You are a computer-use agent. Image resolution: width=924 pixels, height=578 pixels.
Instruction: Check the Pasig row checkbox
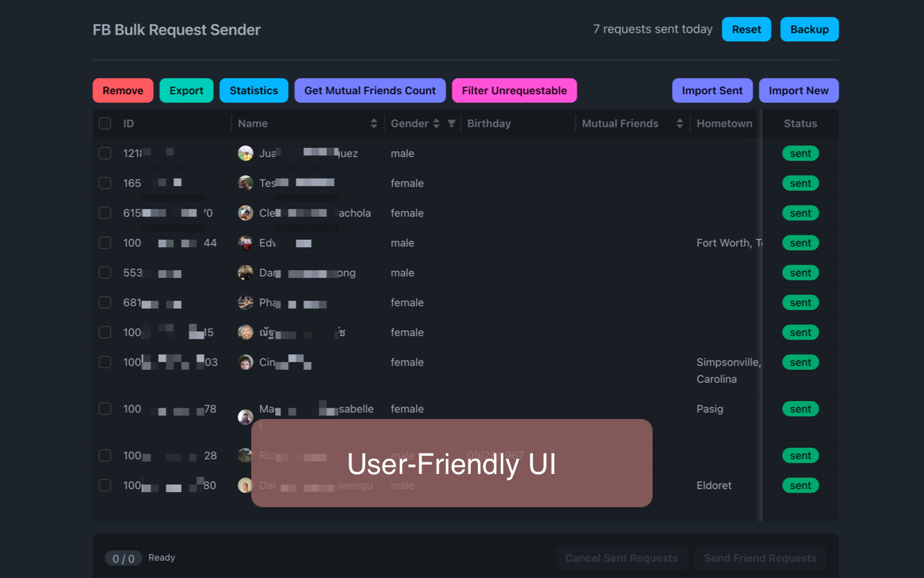pos(105,409)
